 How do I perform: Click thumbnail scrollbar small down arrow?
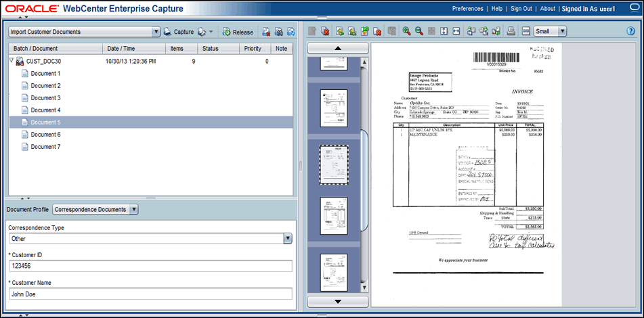364,287
